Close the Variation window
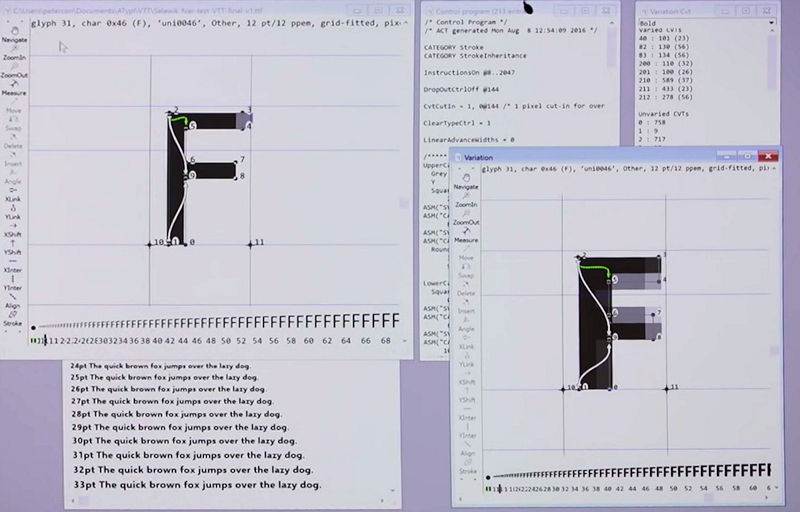 (768, 156)
